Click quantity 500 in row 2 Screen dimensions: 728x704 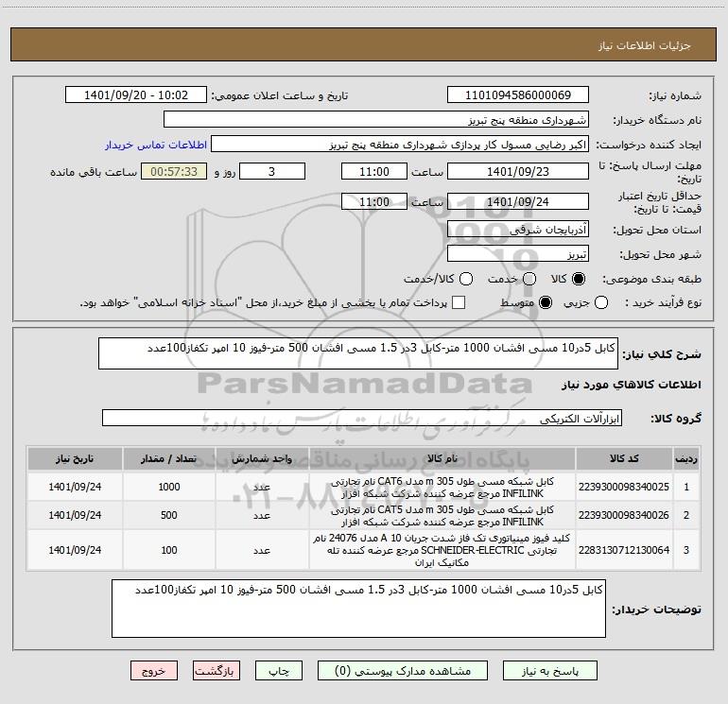[169, 515]
